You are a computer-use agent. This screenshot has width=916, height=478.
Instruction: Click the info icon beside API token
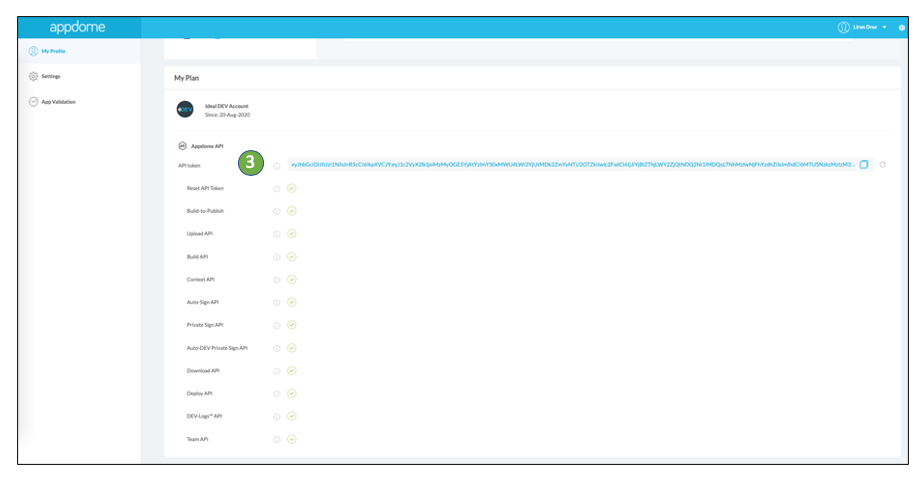pos(277,165)
